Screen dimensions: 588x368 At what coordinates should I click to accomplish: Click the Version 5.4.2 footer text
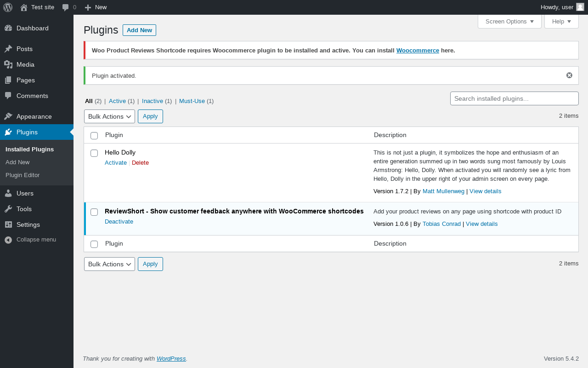(x=561, y=358)
